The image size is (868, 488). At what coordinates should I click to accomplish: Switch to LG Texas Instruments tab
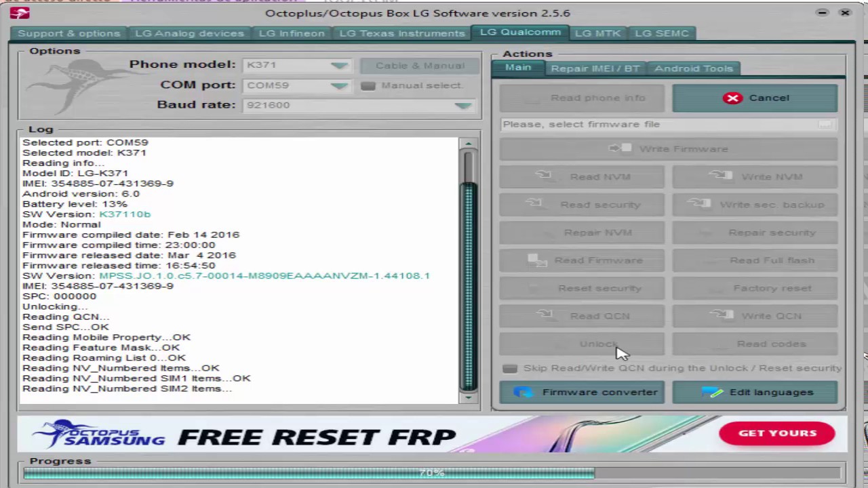coord(402,33)
